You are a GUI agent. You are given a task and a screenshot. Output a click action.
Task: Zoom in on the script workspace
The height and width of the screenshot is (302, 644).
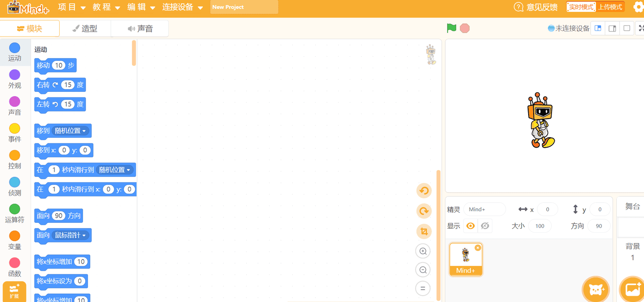[x=423, y=251]
